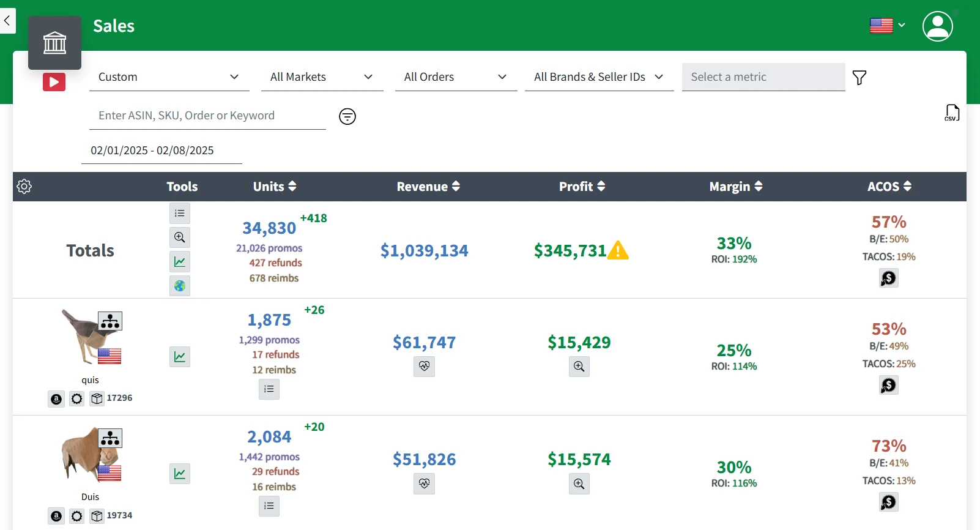Expand All Brands & Seller IDs dropdown
Viewport: 980px width, 530px height.
(x=600, y=77)
